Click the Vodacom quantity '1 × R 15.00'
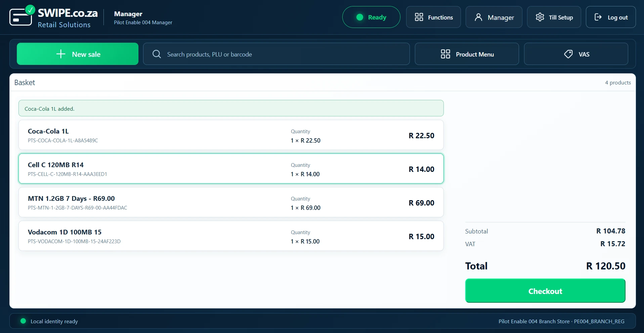The image size is (644, 333). 305,242
